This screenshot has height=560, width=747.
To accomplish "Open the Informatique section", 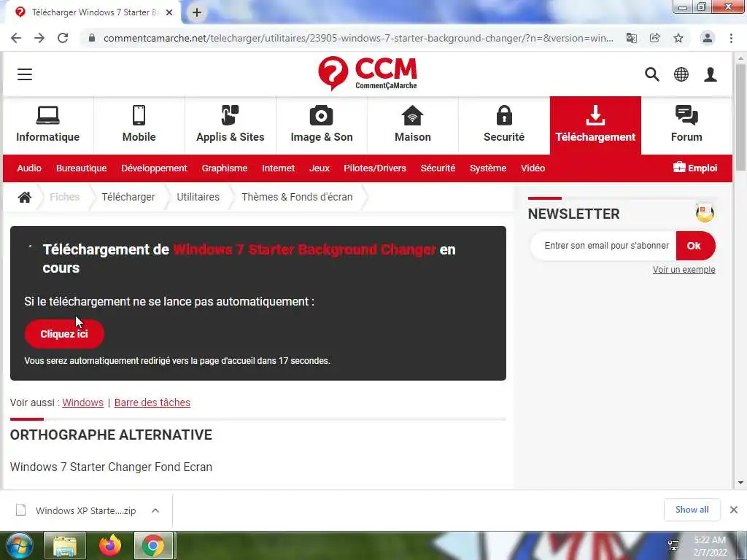I will coord(48,125).
